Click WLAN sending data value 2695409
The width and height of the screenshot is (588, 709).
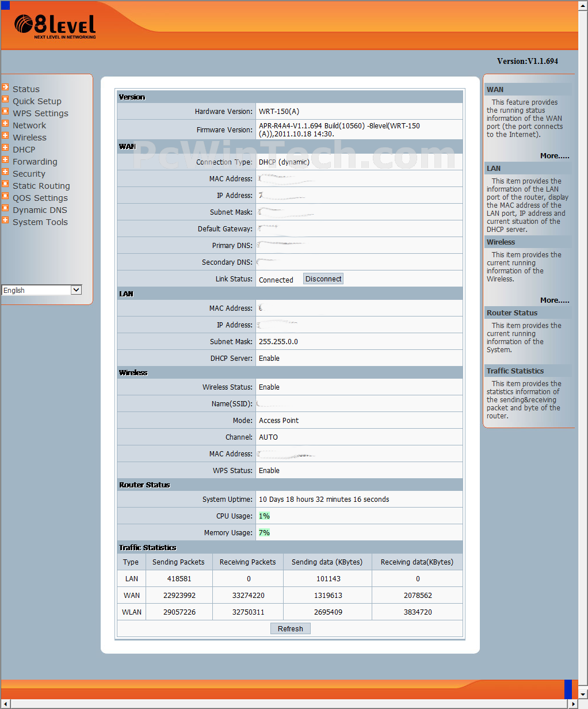328,612
